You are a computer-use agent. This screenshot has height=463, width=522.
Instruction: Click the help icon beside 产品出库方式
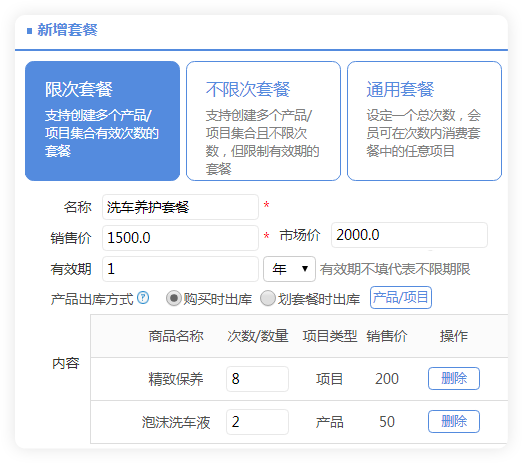click(143, 298)
